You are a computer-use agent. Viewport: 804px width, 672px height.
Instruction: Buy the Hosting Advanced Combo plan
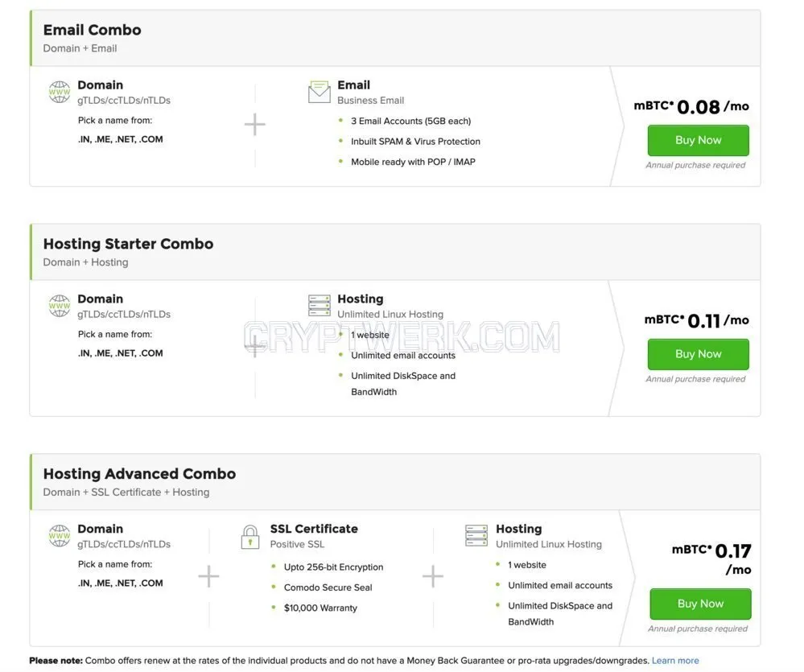pyautogui.click(x=700, y=604)
